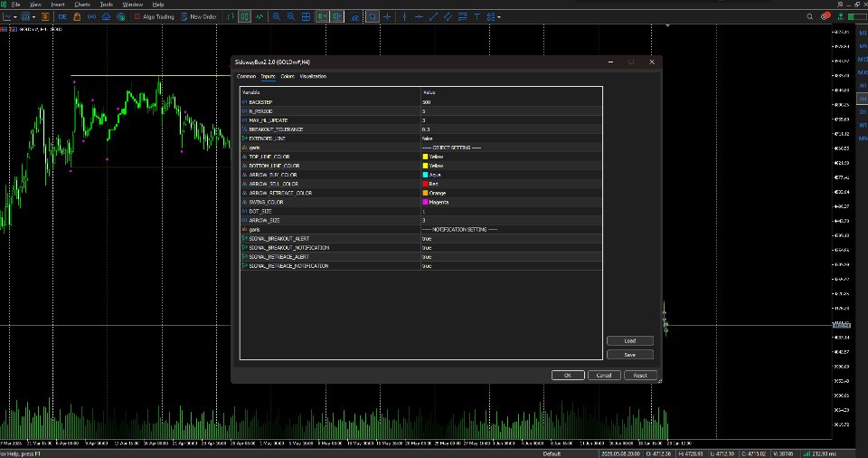Select the vertical line drawing tool

click(405, 16)
